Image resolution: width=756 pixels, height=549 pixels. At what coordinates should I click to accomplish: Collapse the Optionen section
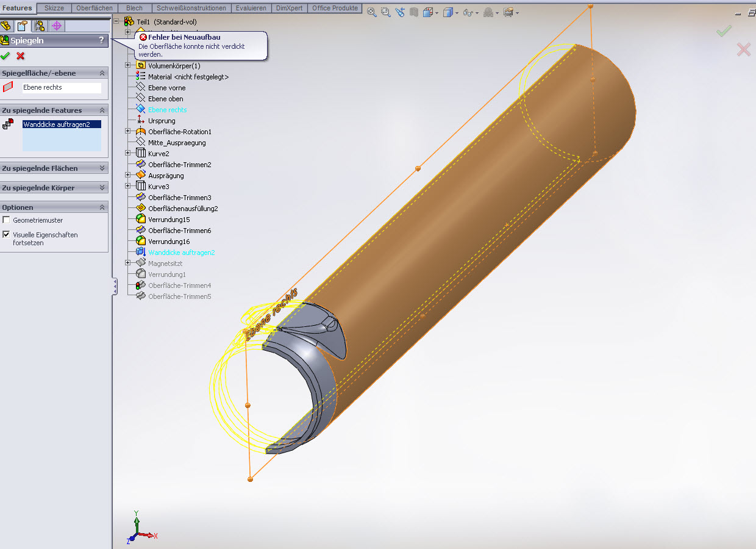[x=102, y=207]
